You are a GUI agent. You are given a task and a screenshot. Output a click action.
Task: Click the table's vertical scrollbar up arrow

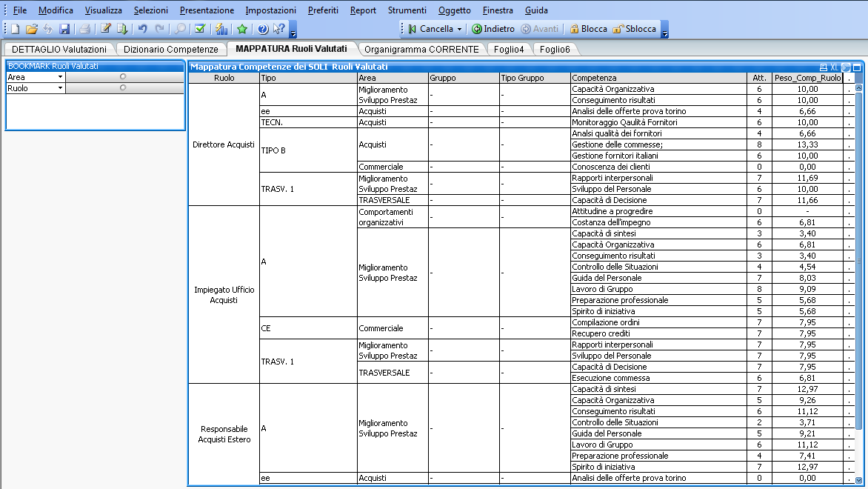(858, 88)
